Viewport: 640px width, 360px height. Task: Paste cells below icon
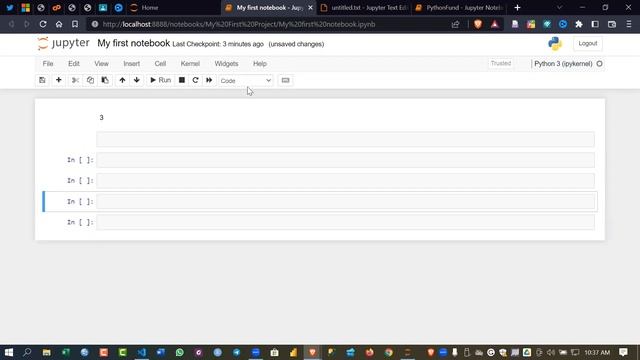point(105,80)
